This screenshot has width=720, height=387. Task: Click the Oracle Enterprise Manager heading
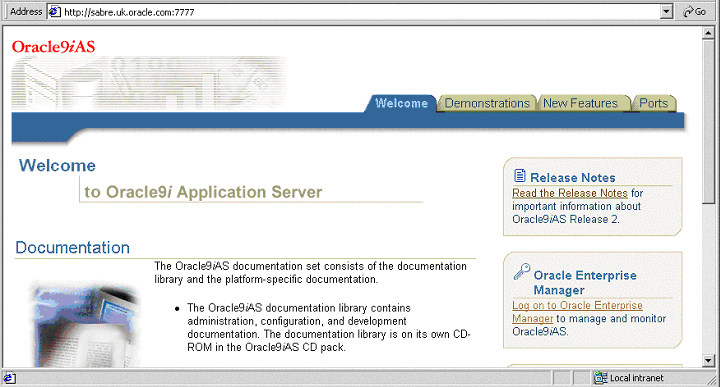pyautogui.click(x=585, y=283)
